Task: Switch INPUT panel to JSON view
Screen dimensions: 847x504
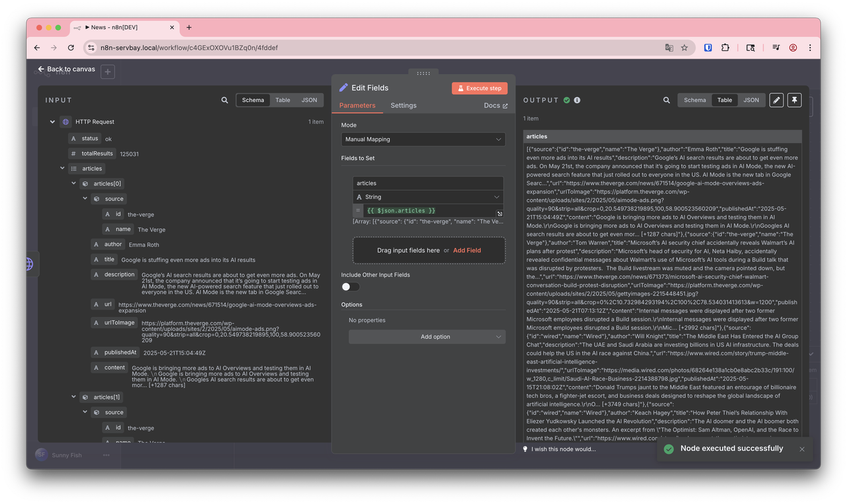Action: (x=309, y=100)
